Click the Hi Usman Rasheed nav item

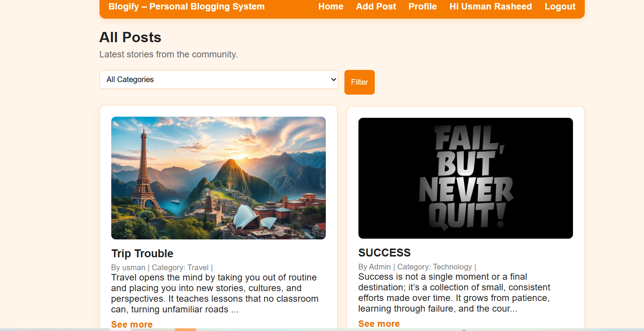pos(491,6)
